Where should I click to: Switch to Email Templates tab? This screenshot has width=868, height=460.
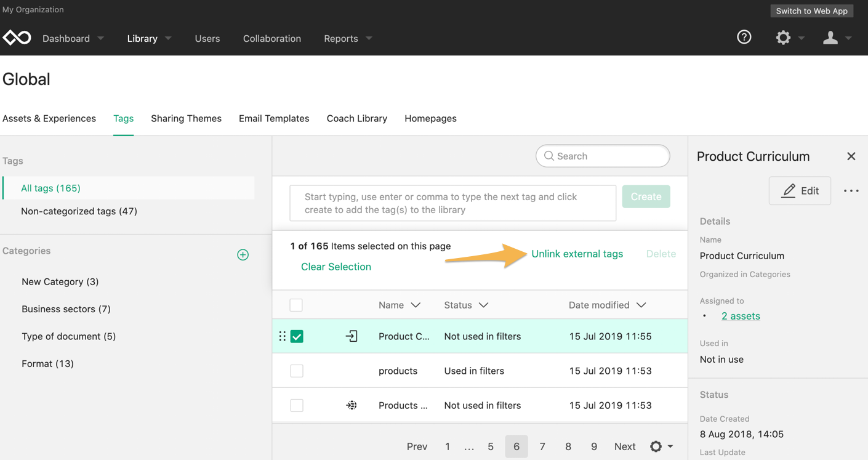click(x=274, y=118)
